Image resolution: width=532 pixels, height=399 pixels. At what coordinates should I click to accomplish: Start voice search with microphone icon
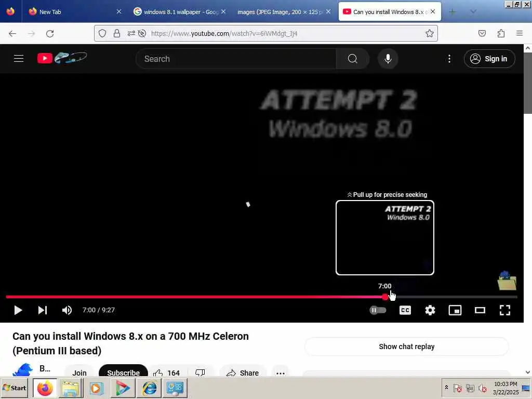pos(388,59)
